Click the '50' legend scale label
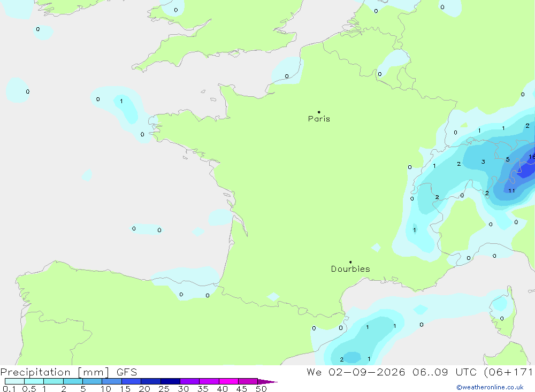Viewport: 535px width, 392px height. point(262,389)
